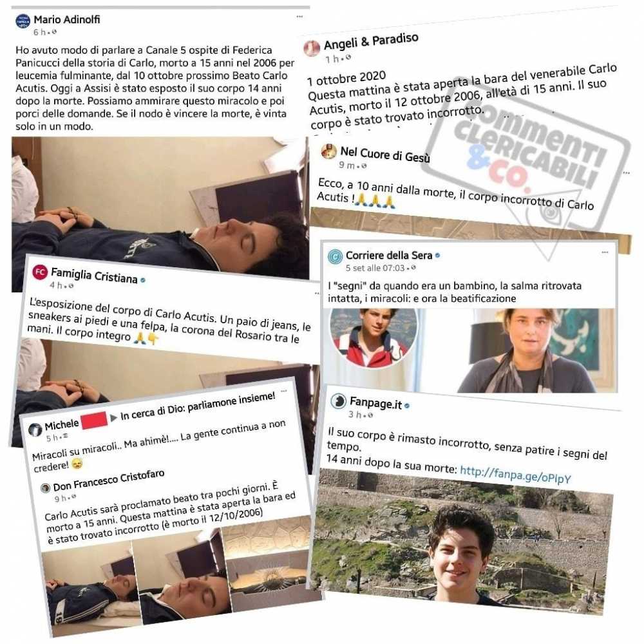Click Mario Adinolfi's profile avatar
This screenshot has height=644, width=644.
click(23, 21)
